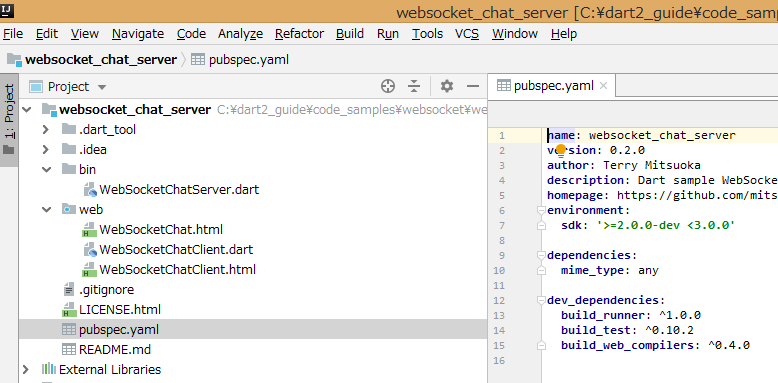Select WebSocketChatClient.html file
This screenshot has height=383, width=778.
[x=177, y=269]
